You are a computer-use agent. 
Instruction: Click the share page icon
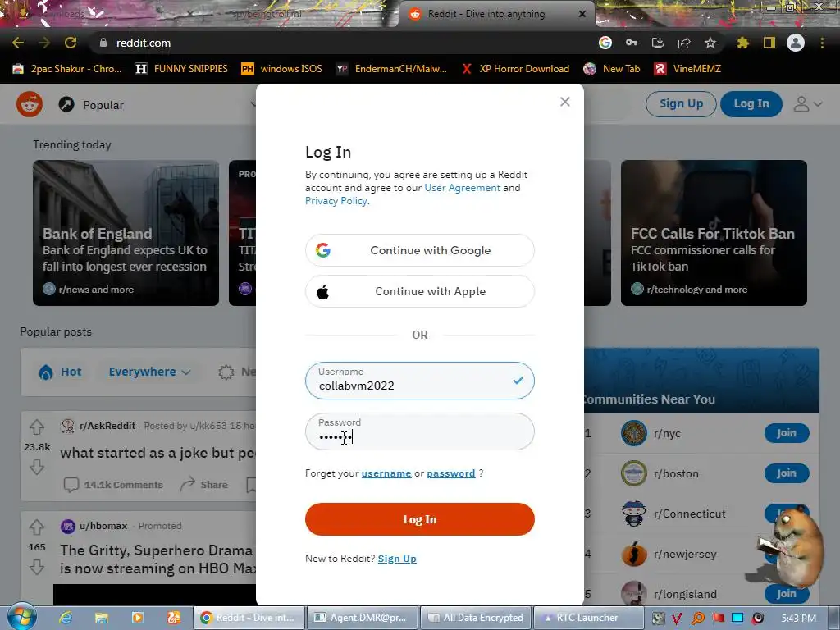point(684,43)
